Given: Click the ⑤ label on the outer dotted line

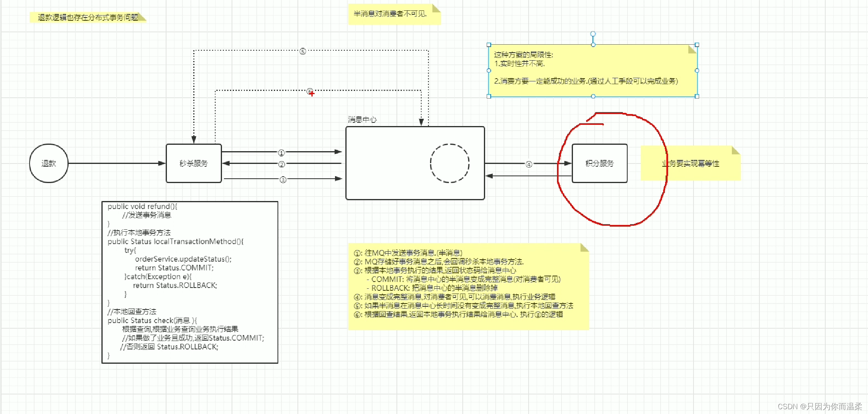Looking at the screenshot, I should point(303,51).
